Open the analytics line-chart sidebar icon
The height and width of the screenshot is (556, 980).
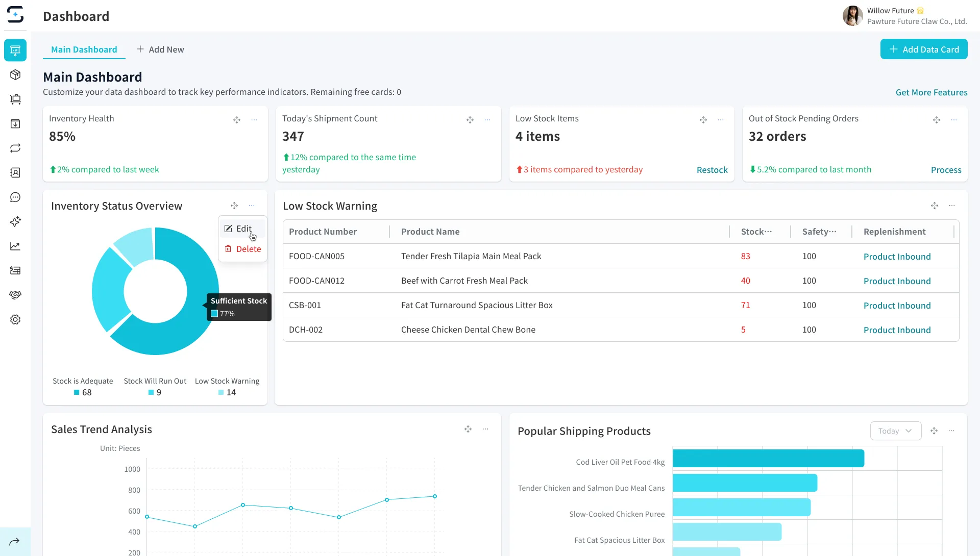[15, 246]
